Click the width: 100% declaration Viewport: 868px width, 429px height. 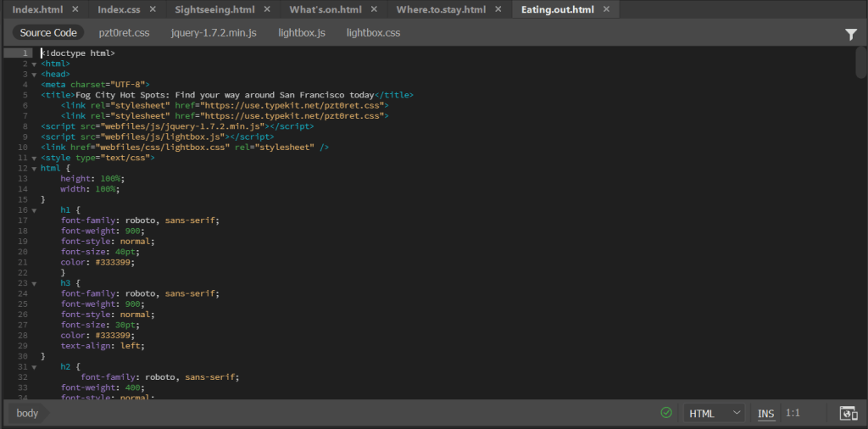(x=90, y=189)
